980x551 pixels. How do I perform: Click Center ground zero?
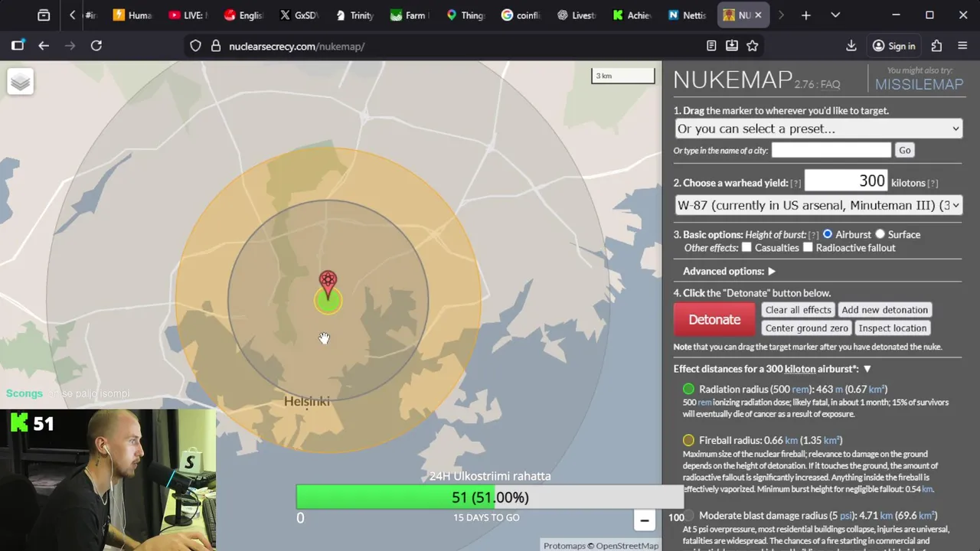807,328
